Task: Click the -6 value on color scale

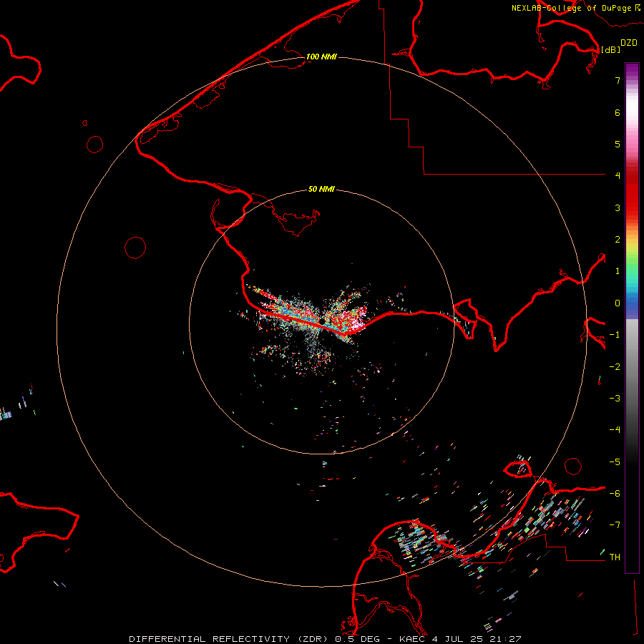Action: tap(615, 494)
